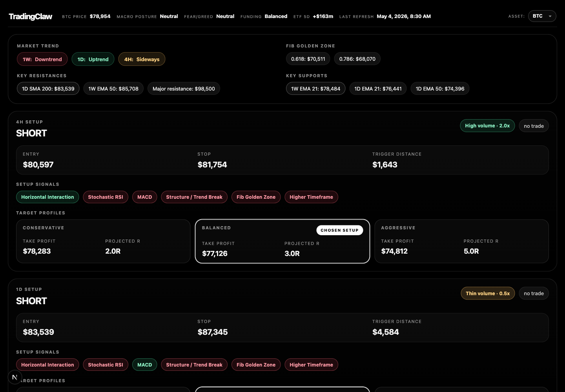The image size is (565, 392).
Task: Select the 1D Uptrend trend pill
Action: point(93,59)
